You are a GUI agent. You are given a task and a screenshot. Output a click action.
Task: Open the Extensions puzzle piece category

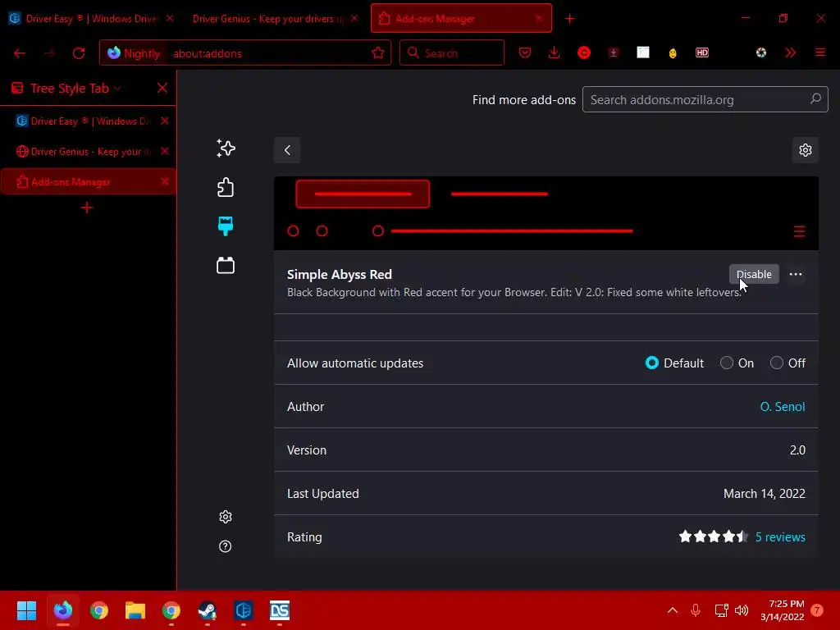pos(226,188)
